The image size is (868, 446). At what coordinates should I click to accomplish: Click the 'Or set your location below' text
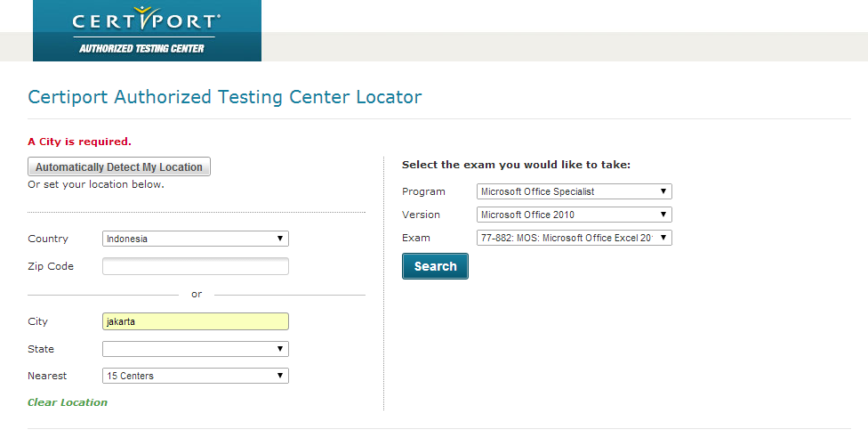coord(96,184)
